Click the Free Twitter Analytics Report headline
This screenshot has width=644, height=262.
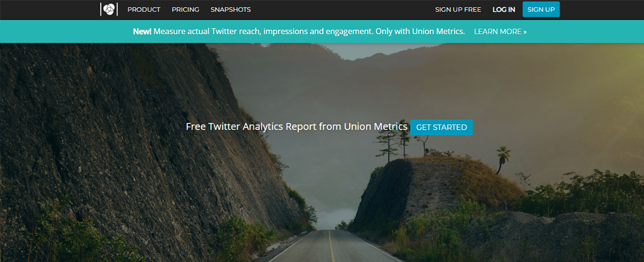point(297,127)
